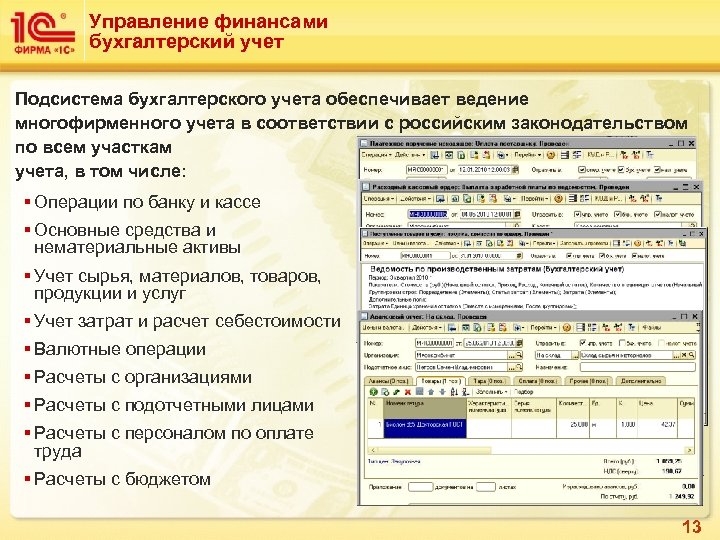720x540 pixels.
Task: Click the move row down arrow icon
Action: 442,392
